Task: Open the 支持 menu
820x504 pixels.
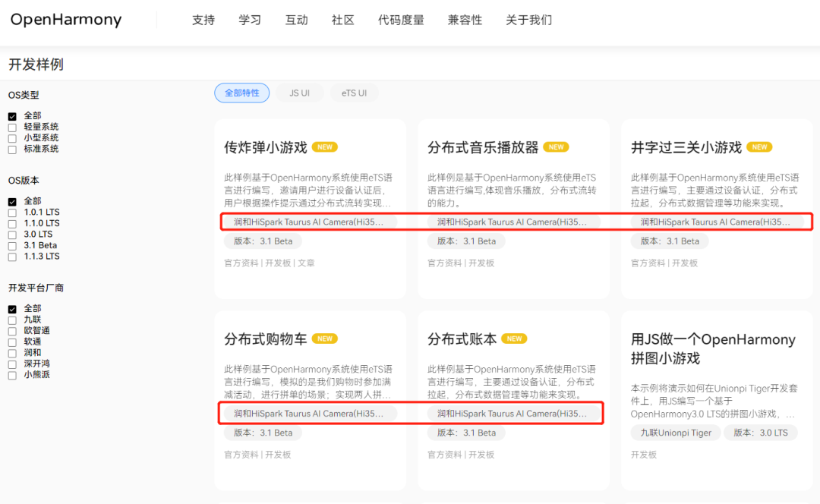Action: pos(203,20)
